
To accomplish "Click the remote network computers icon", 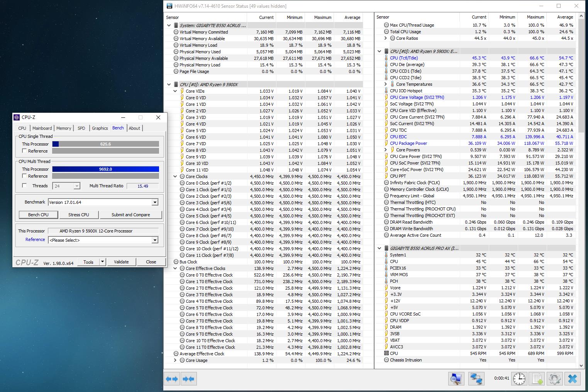I will pyautogui.click(x=477, y=379).
